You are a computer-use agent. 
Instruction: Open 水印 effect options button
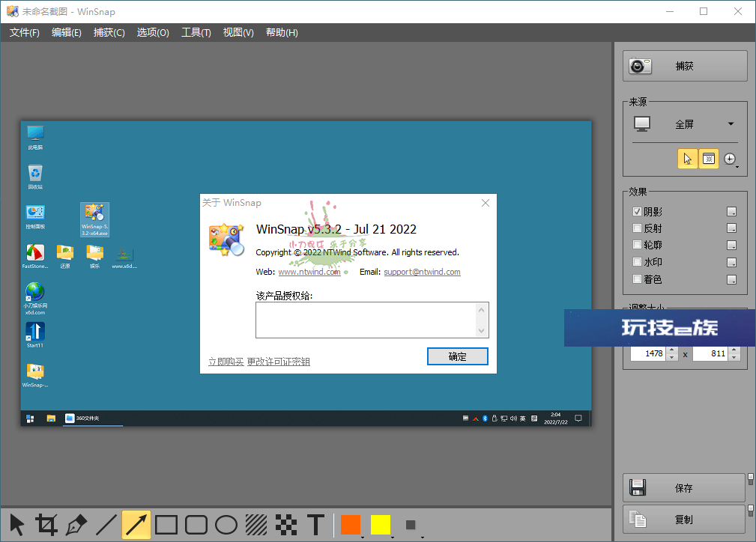pyautogui.click(x=731, y=262)
